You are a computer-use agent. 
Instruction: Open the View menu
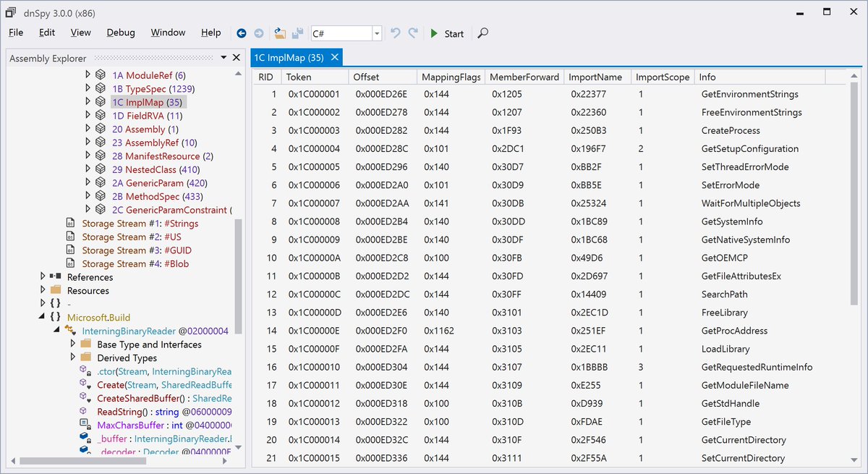(x=80, y=33)
